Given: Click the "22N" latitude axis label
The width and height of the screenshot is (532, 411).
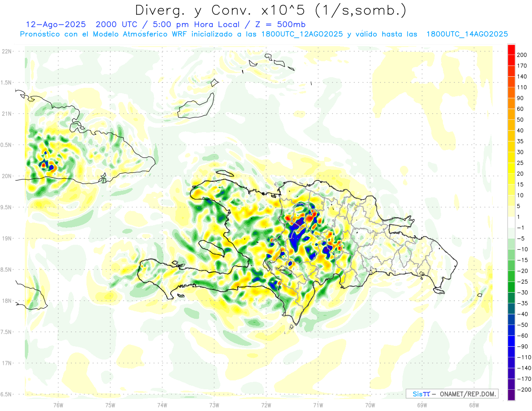Looking at the screenshot, I should 7,51.
